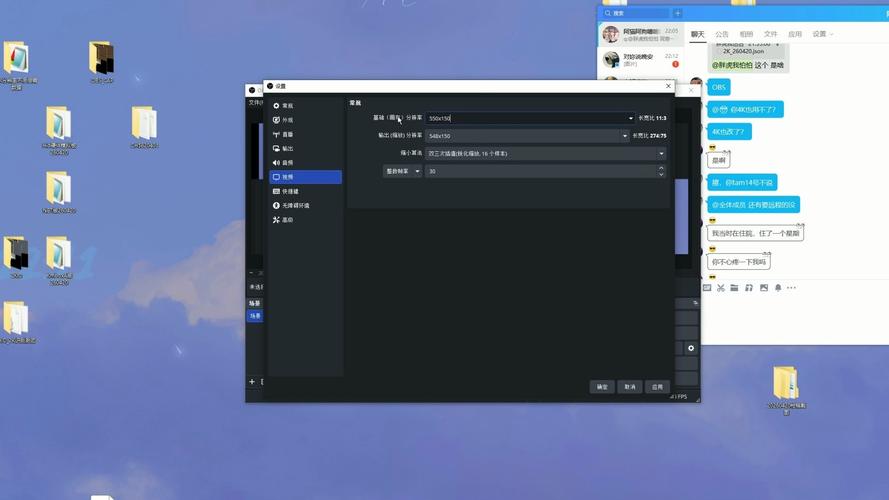This screenshot has width=889, height=500.
Task: Select the 输出 (Output) settings section
Action: click(x=288, y=148)
